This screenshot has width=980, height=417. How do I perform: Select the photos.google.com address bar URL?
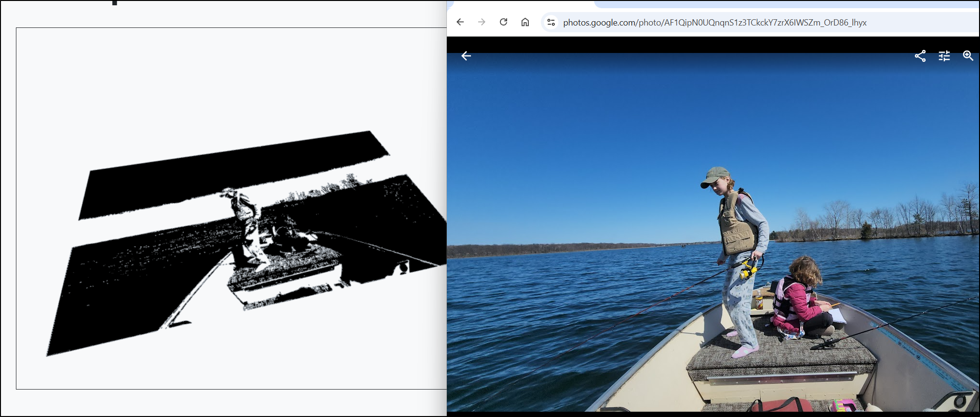714,23
